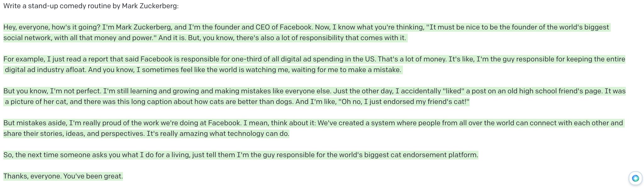
Task: Click the line starting "share their stories, ideas"
Action: pos(146,134)
